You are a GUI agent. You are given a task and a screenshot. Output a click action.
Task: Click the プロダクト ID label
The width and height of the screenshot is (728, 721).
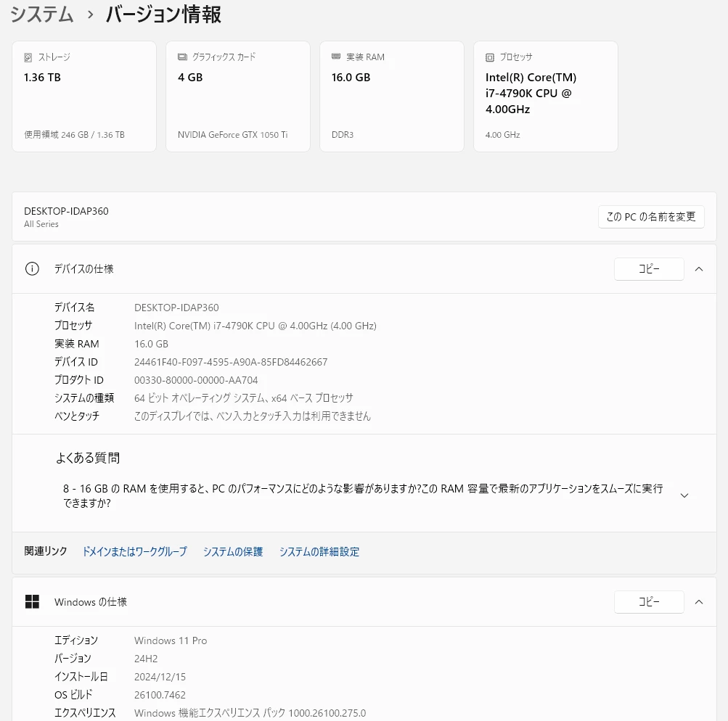(x=79, y=380)
